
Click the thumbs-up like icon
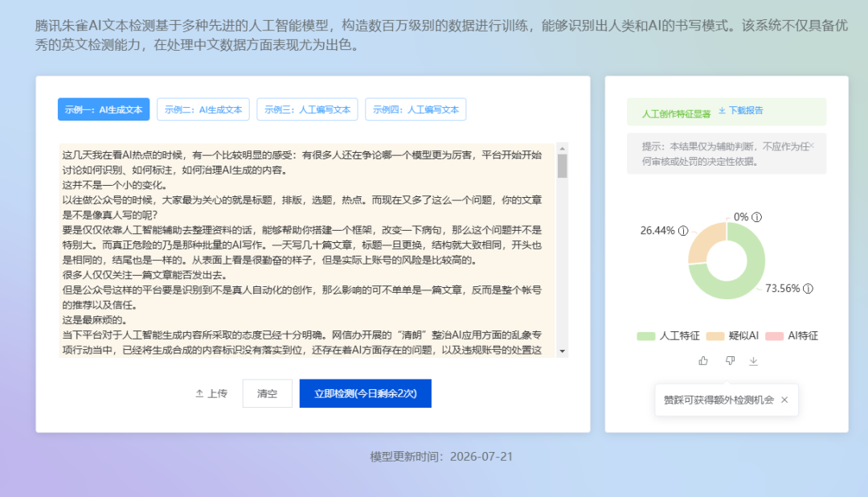pos(703,361)
